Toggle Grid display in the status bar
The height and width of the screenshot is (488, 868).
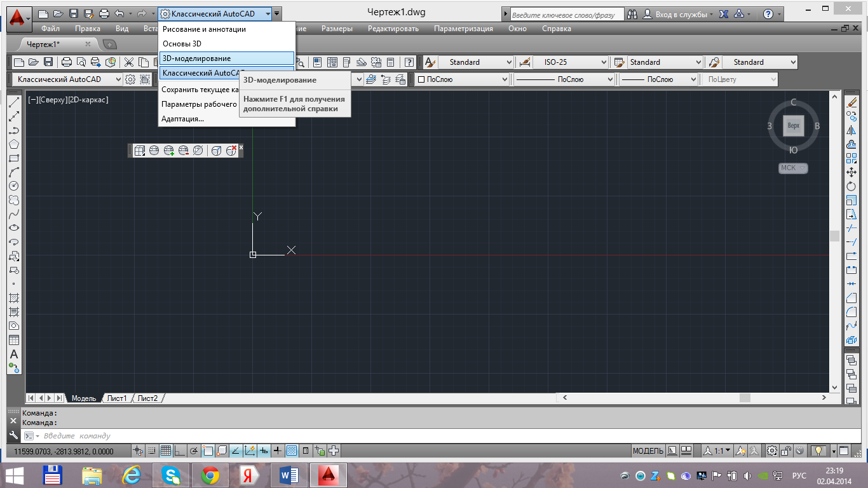(x=166, y=451)
